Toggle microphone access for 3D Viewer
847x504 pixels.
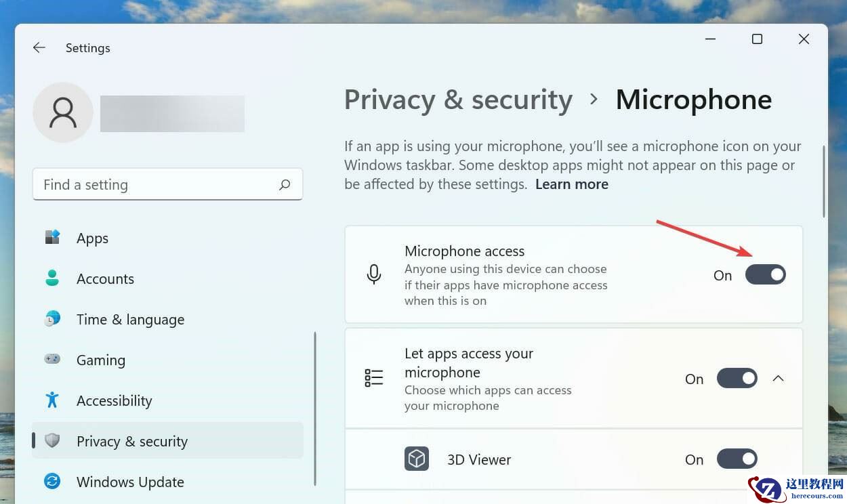[x=737, y=459]
